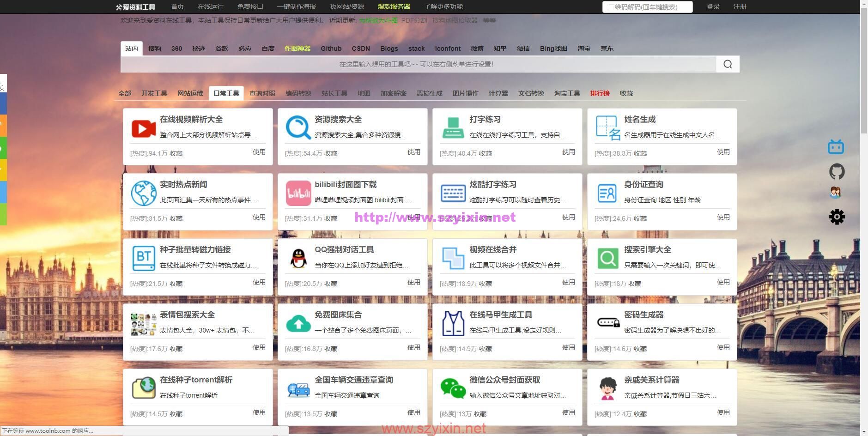This screenshot has width=868, height=436.
Task: Open the 爆款服务器 top menu item
Action: click(394, 6)
